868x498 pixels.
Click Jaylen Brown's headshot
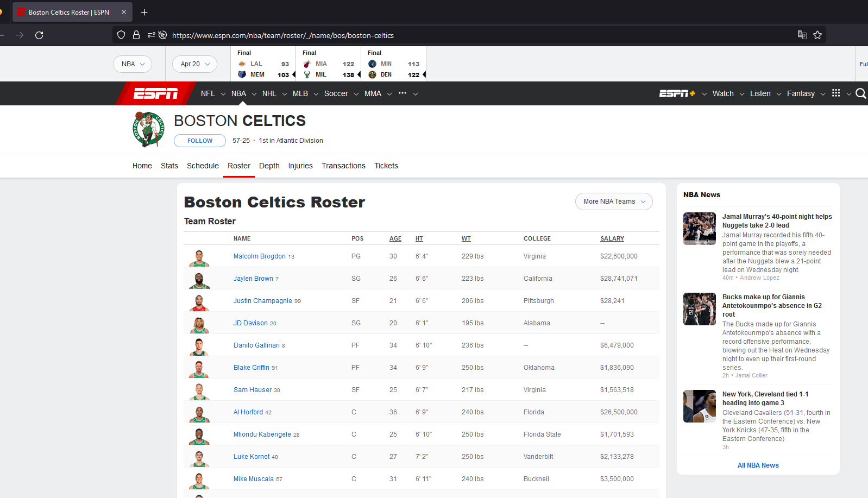point(199,280)
